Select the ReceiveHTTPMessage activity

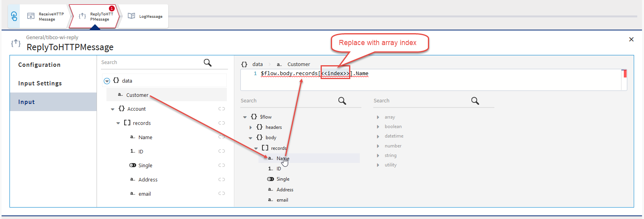(x=45, y=16)
